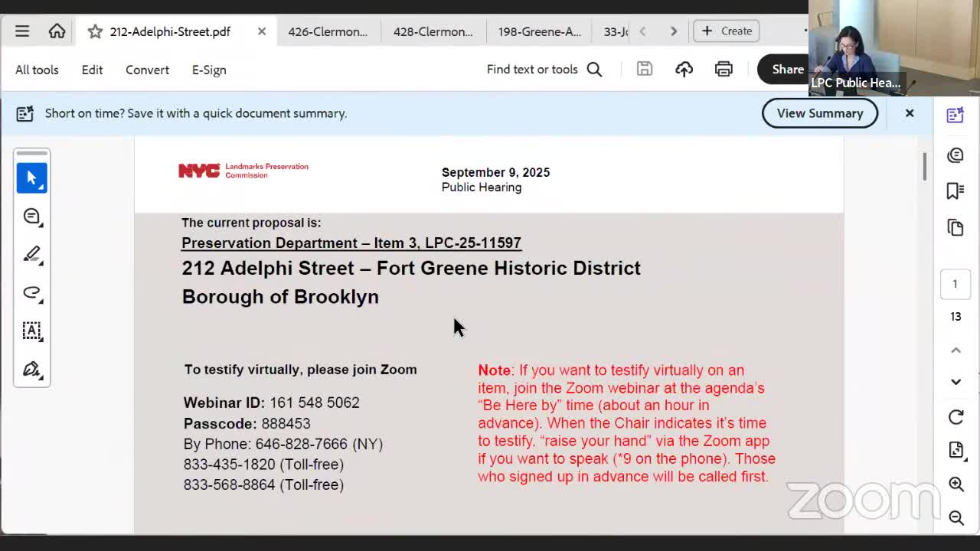Click the Public Hearing subtitle text
Screen dimensions: 980x551
(482, 187)
